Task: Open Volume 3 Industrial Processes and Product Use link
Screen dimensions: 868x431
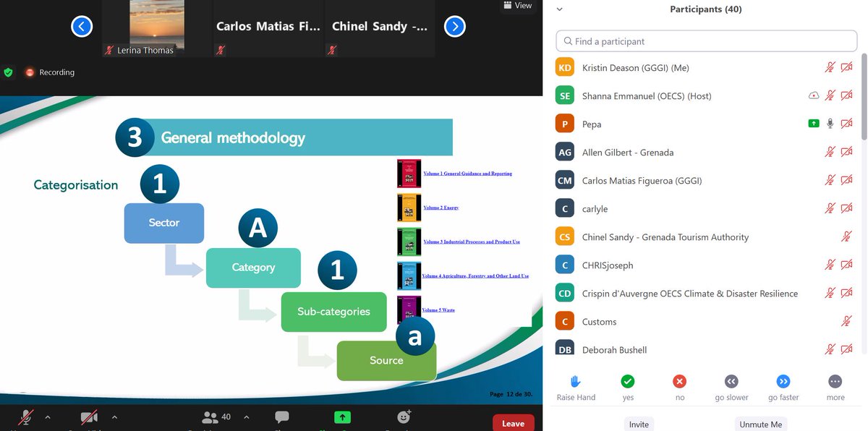Action: (x=472, y=242)
